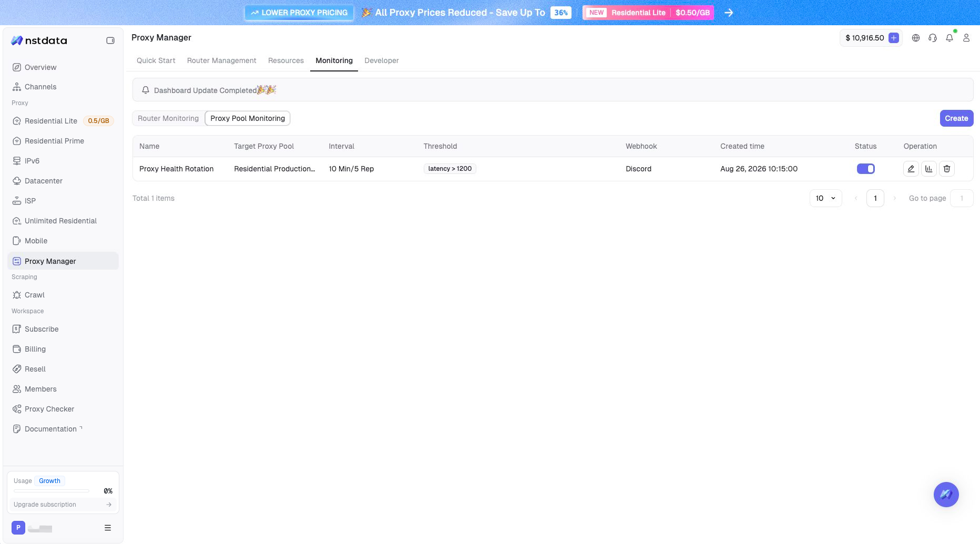Open Datacenter in sidebar

coord(63,181)
